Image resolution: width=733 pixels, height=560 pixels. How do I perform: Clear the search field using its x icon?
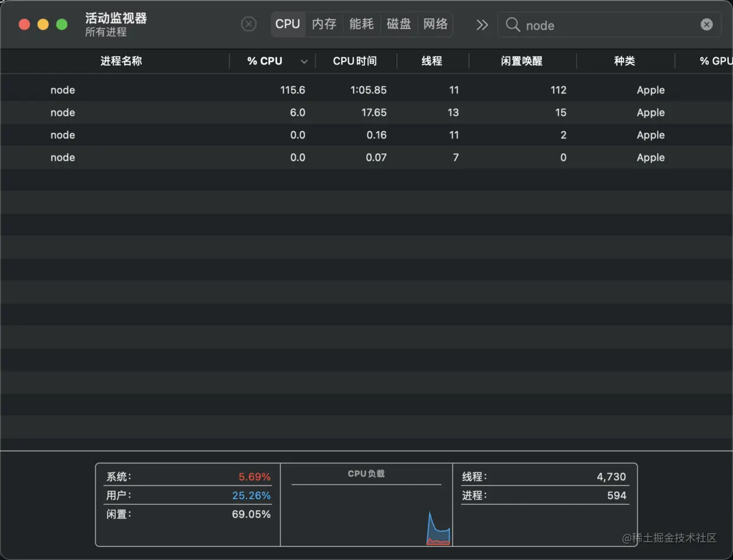(707, 24)
